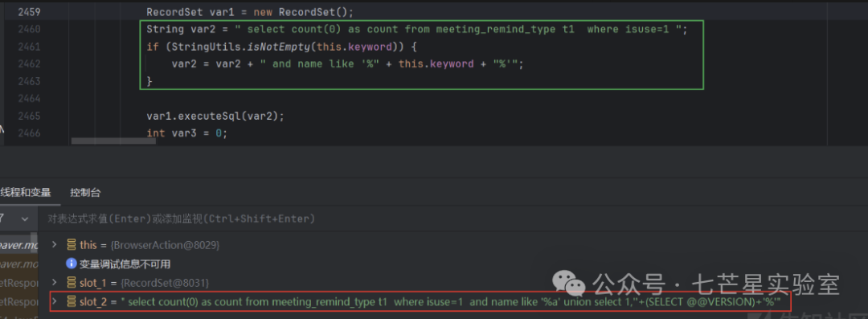This screenshot has height=319, width=868.
Task: Click the 'int var3 = 0;' declaration
Action: [x=186, y=133]
